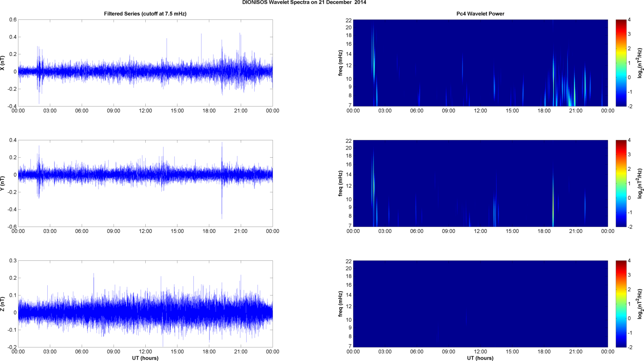The width and height of the screenshot is (644, 361).
Task: Click the 'Z (nT)' vertical axis label
Action: [3, 304]
